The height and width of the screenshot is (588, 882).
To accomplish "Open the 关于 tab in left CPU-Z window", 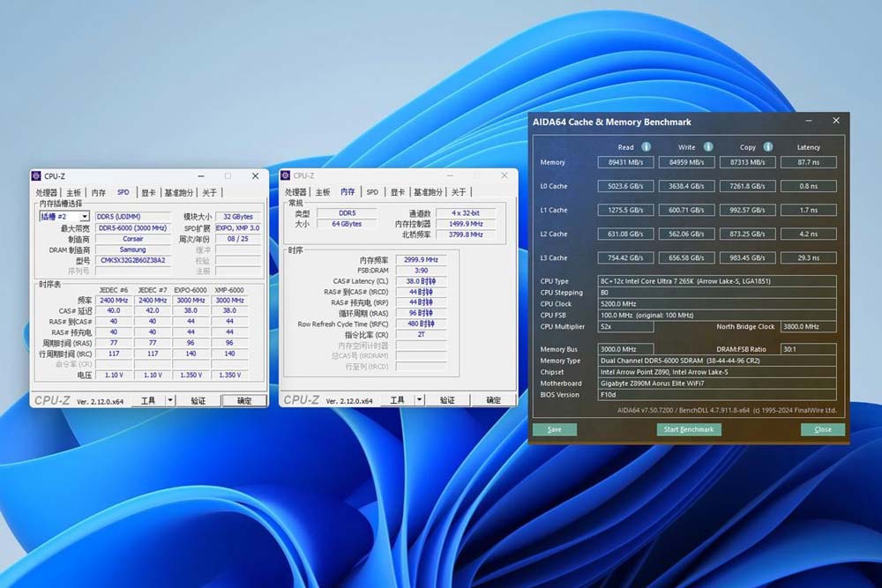I will [x=209, y=192].
